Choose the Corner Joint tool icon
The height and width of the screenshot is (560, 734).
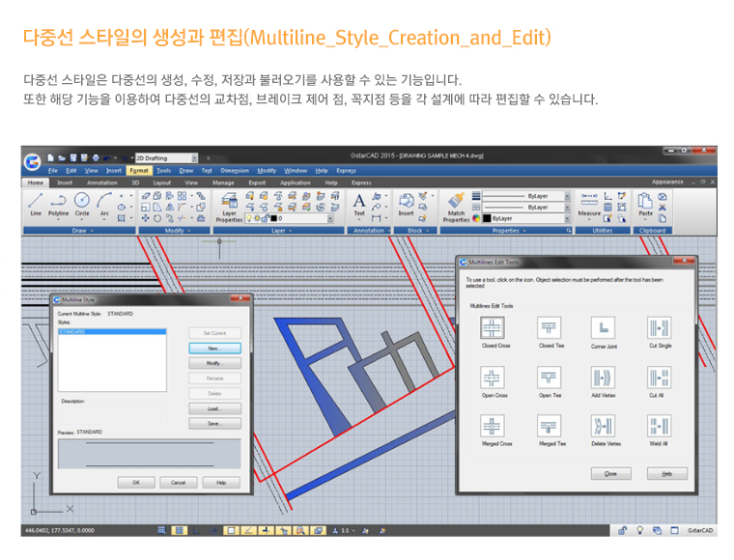[604, 328]
